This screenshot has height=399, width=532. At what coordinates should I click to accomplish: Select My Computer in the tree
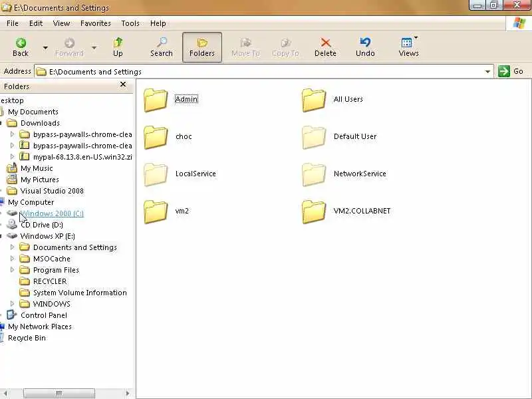(31, 202)
